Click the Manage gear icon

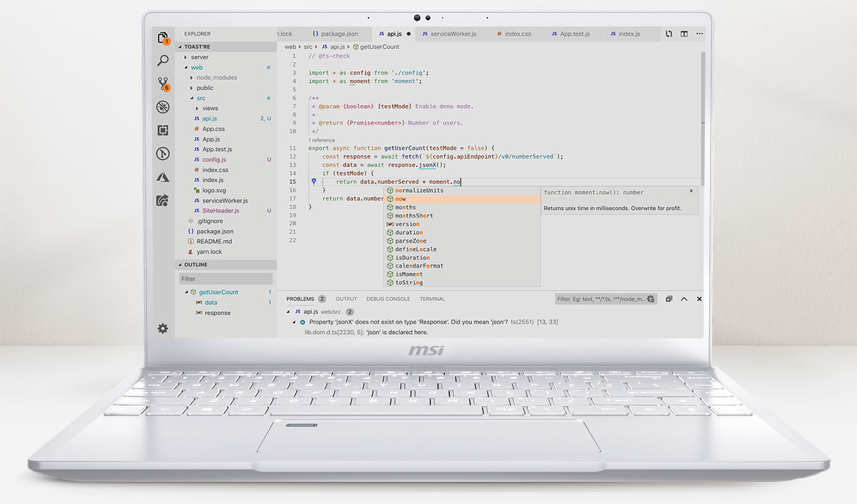pos(163,328)
